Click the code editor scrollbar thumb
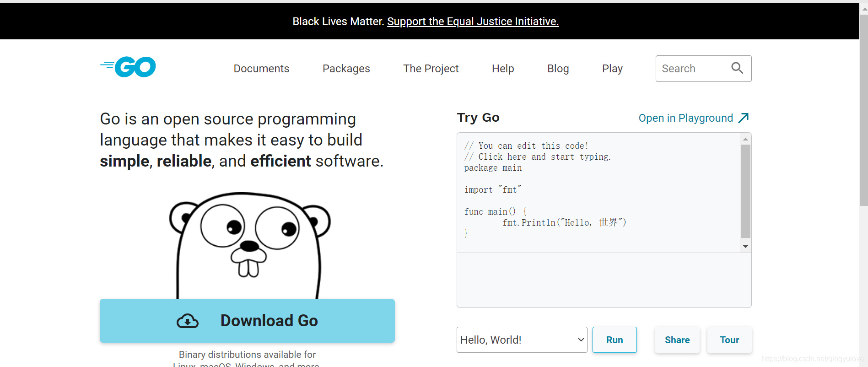868x367 pixels. coord(745,191)
